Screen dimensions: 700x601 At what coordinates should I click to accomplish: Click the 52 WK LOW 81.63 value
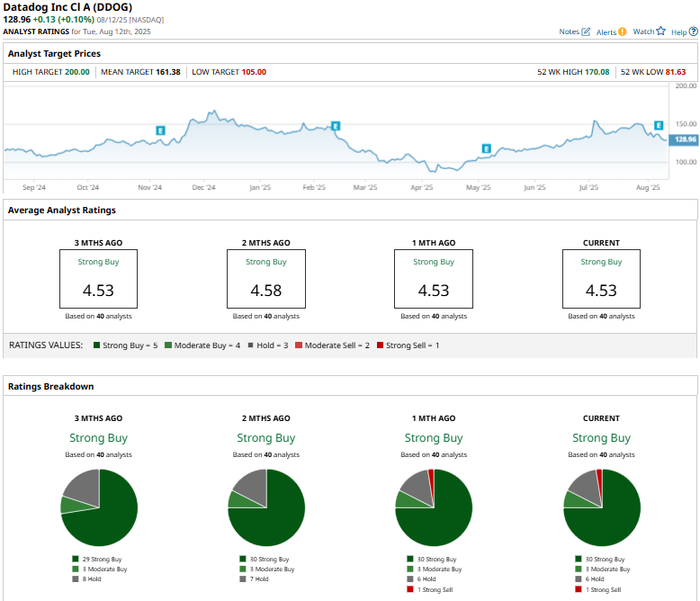(676, 72)
